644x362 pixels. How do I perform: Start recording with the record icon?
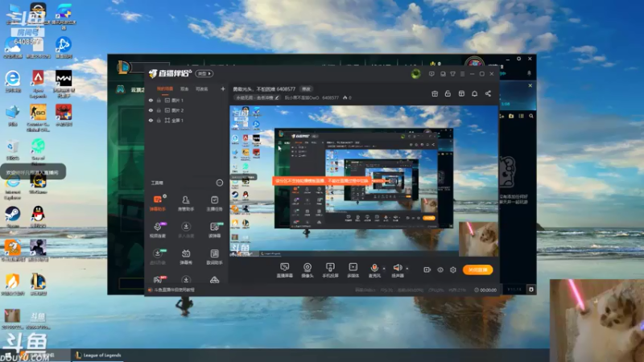click(x=427, y=269)
